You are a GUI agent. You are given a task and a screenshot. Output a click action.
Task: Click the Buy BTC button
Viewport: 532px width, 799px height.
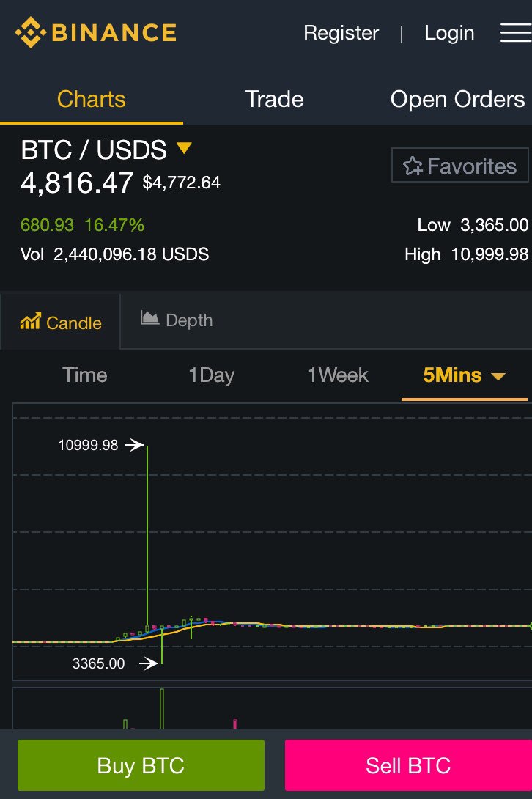coord(141,765)
